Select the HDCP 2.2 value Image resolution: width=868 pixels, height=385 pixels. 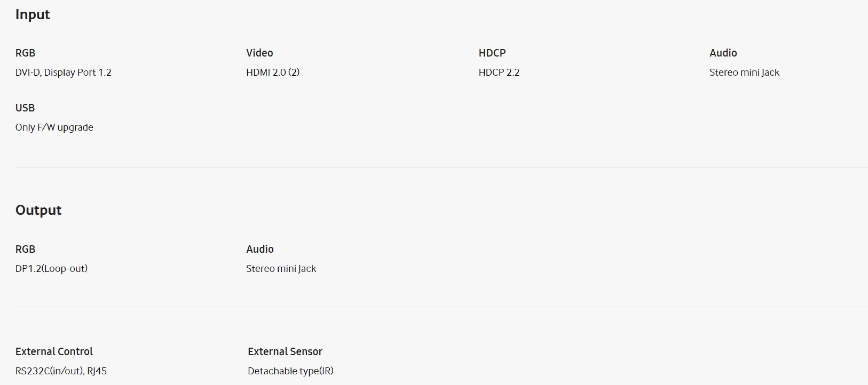[x=499, y=73]
